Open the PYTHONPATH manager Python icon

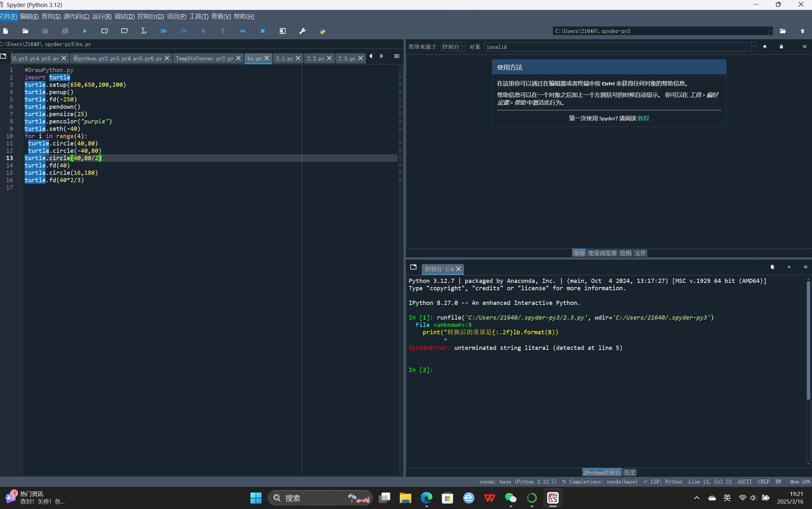point(322,31)
